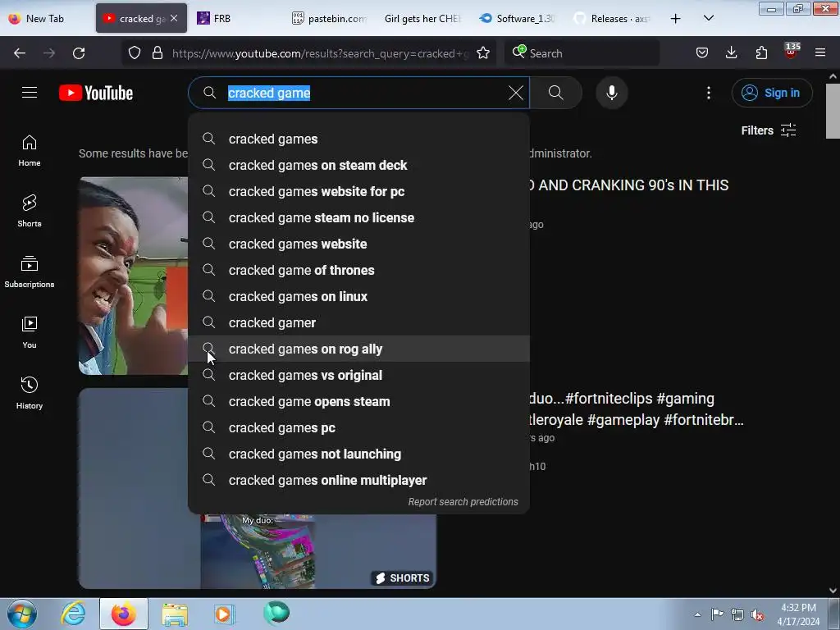Choose suggestion 'cracked games pc'

[x=359, y=427]
